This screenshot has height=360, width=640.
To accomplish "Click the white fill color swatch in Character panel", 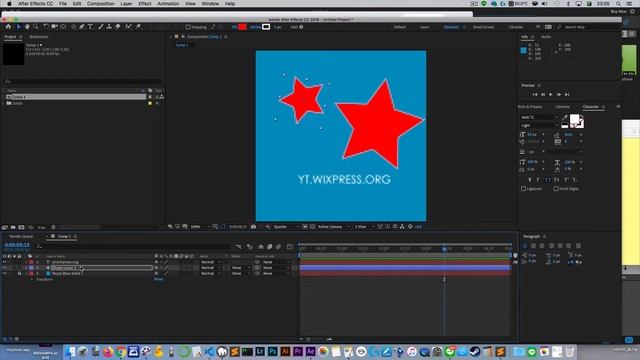I will click(x=574, y=119).
